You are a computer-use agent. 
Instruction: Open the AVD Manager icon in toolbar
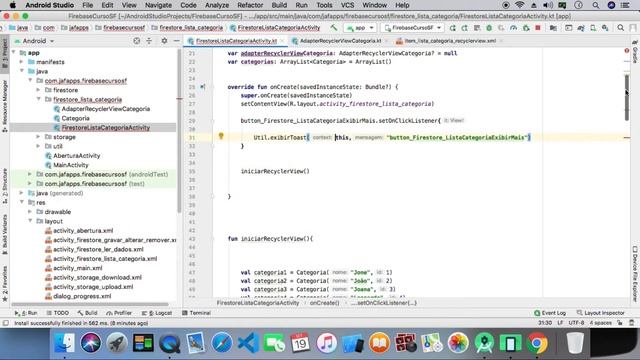coord(593,28)
